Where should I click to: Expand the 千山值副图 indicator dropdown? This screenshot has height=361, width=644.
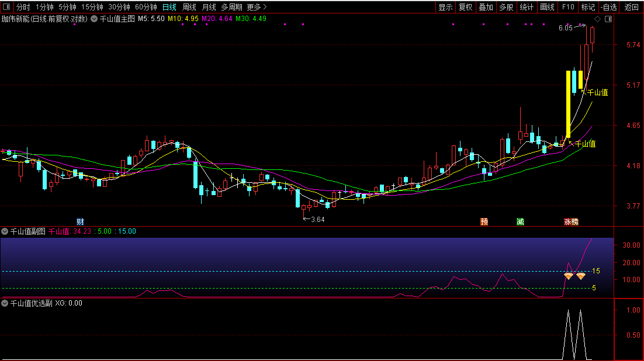click(5, 231)
